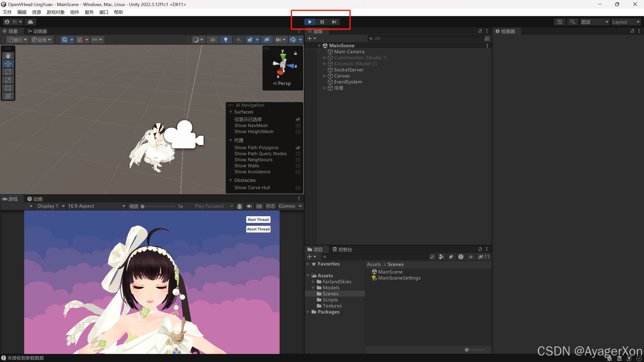Open the cloud services icon
The image size is (644, 362).
pos(30,22)
